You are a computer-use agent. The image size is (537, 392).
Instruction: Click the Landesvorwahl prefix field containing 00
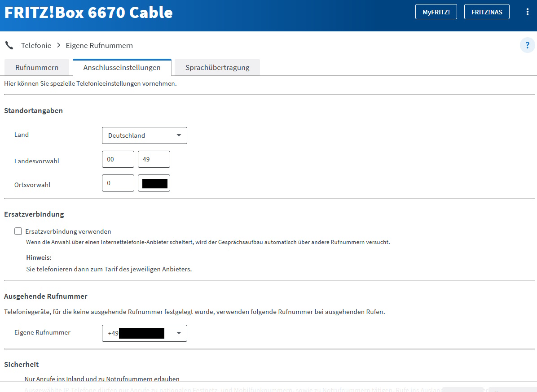click(118, 159)
